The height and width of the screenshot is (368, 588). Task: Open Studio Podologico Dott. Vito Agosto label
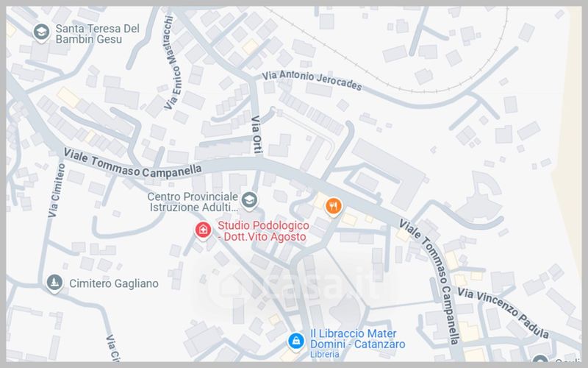(263, 231)
